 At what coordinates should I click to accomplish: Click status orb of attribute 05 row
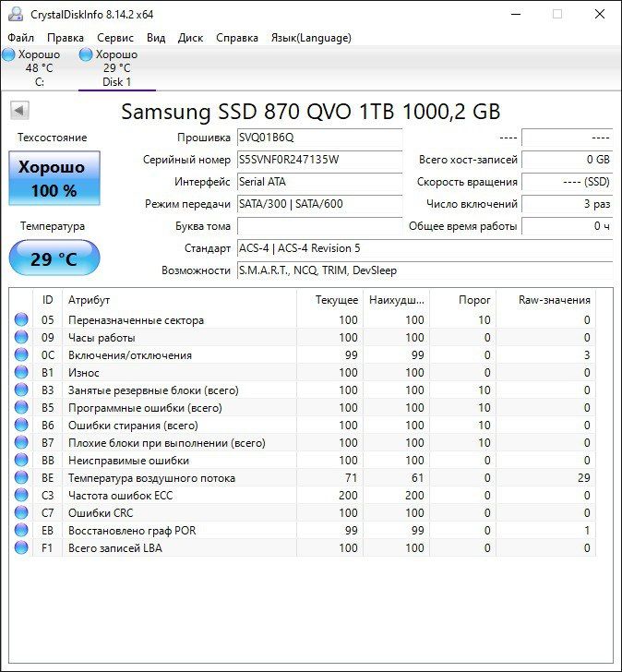click(x=21, y=319)
